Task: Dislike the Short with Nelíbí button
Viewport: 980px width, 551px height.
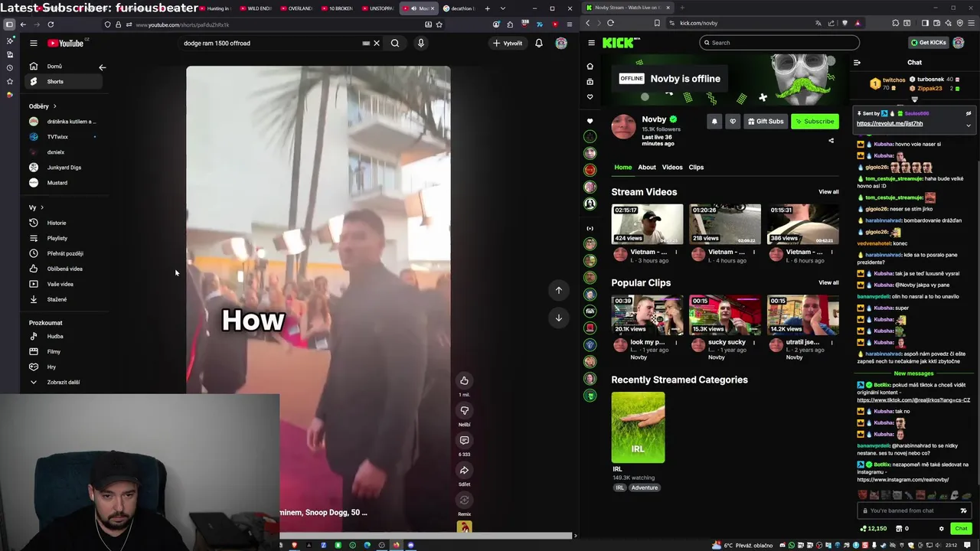Action: tap(464, 410)
